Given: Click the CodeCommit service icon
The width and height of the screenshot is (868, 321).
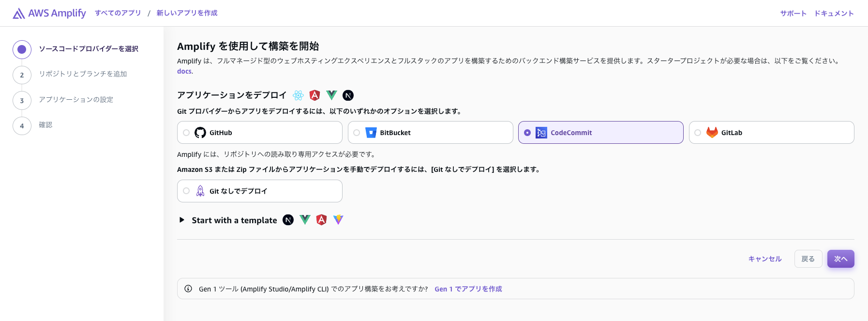Looking at the screenshot, I should click(541, 133).
